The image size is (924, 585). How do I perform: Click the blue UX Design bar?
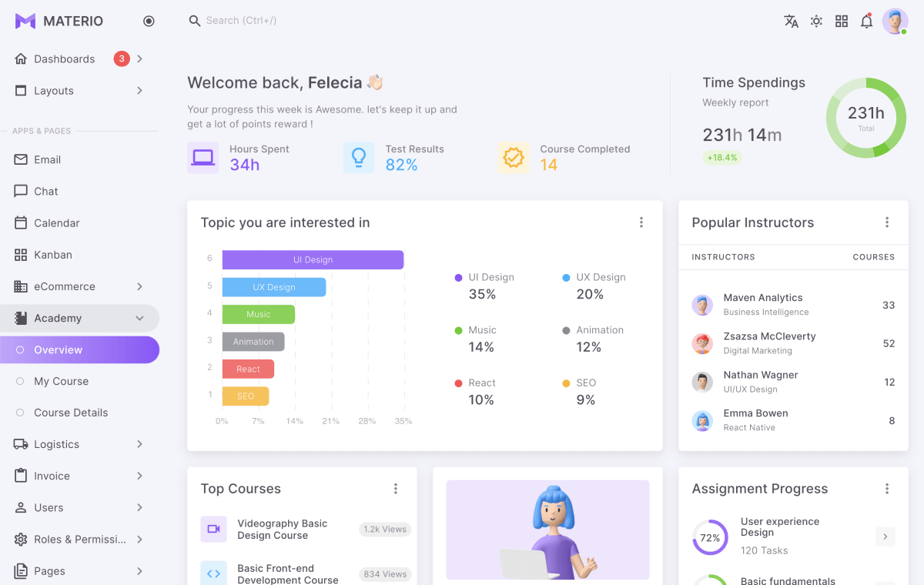[x=274, y=287]
